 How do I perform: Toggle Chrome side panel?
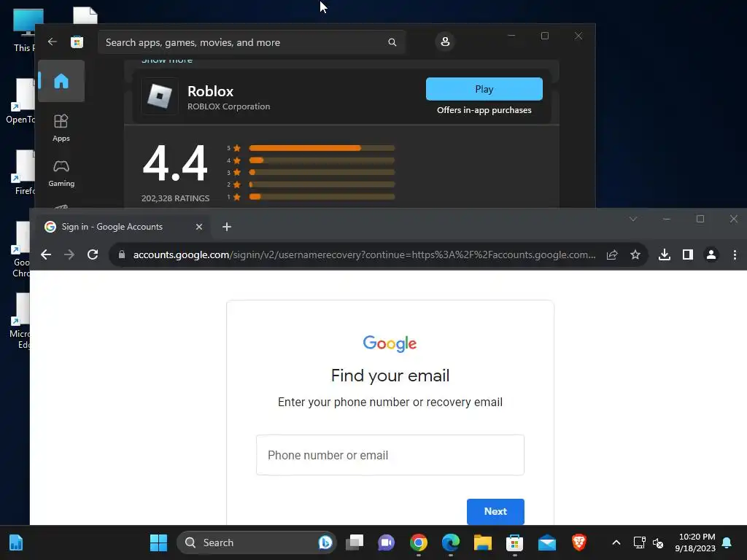pyautogui.click(x=688, y=254)
